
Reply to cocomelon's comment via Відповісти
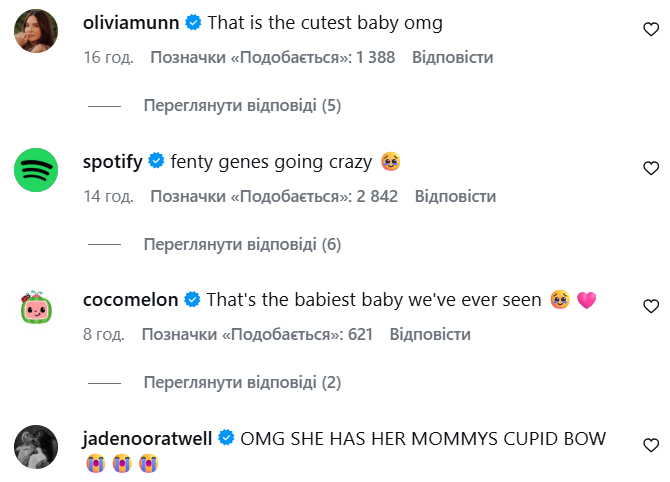tap(430, 334)
